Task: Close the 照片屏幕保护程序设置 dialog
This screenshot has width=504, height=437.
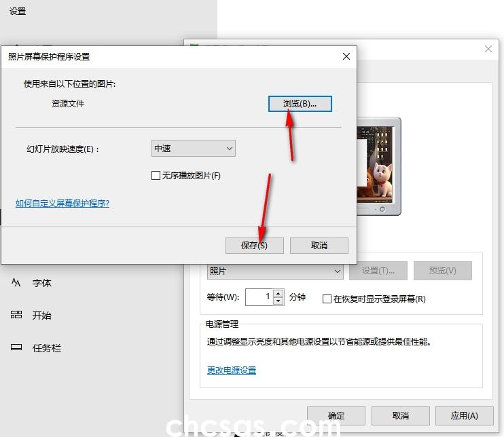Action: [346, 56]
